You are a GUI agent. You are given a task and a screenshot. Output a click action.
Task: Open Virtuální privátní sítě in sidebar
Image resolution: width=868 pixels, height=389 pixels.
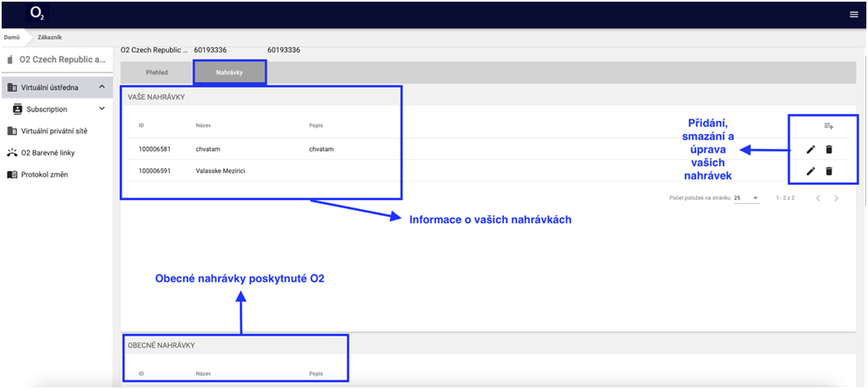pyautogui.click(x=53, y=131)
